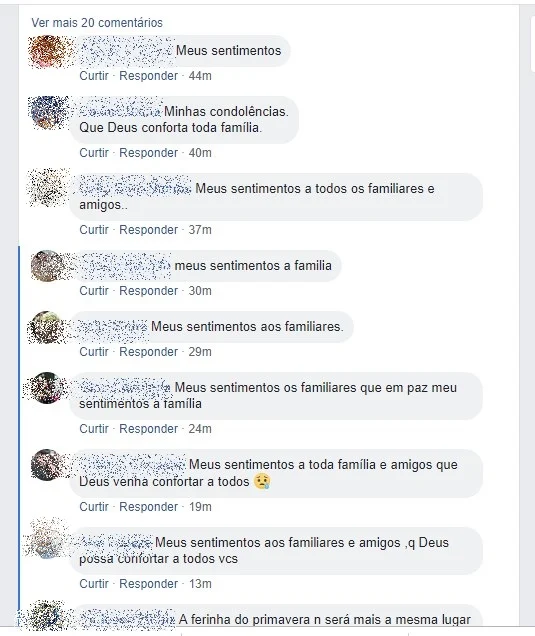The height and width of the screenshot is (636, 535).
Task: Open avatar next to the 24m comment
Action: click(x=47, y=388)
